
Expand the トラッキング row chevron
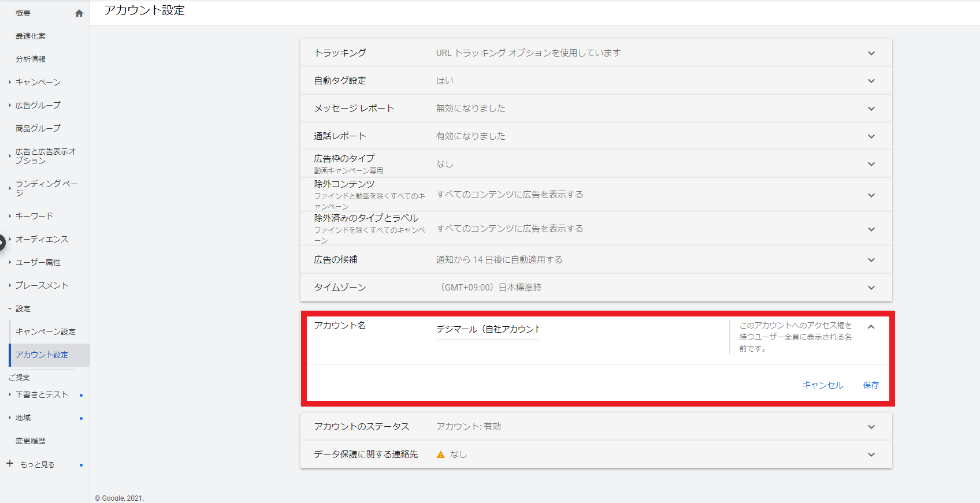pos(871,53)
